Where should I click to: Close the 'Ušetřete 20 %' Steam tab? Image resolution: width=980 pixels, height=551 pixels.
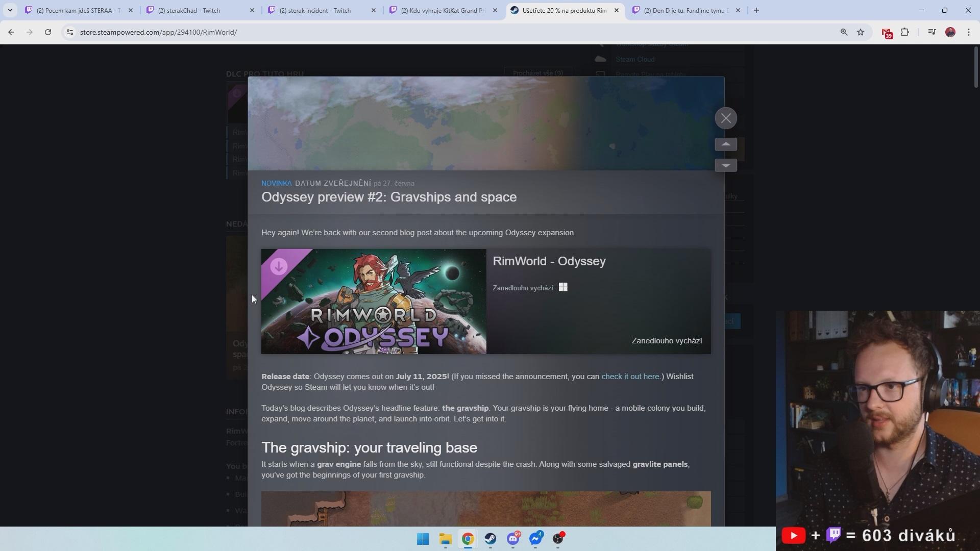click(616, 10)
